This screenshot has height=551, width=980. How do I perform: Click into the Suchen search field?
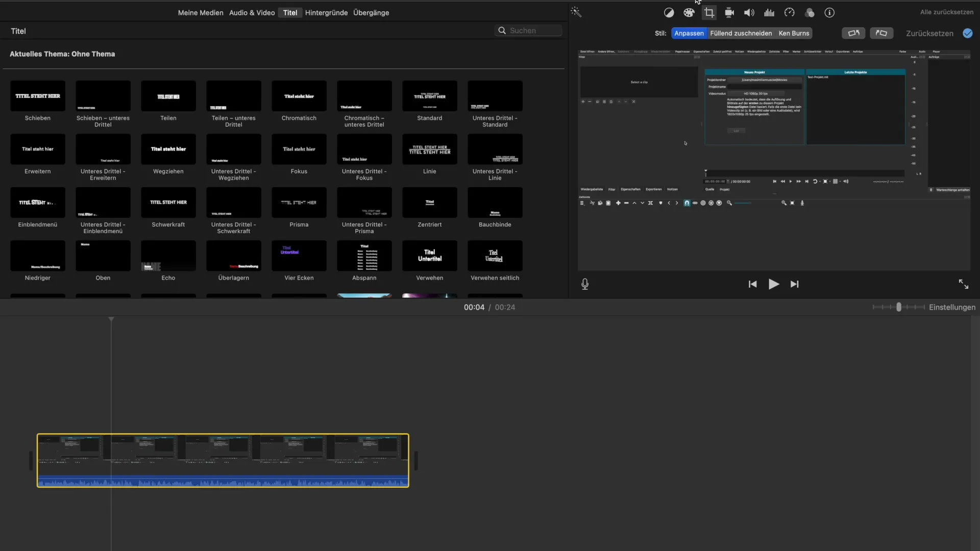tap(528, 31)
